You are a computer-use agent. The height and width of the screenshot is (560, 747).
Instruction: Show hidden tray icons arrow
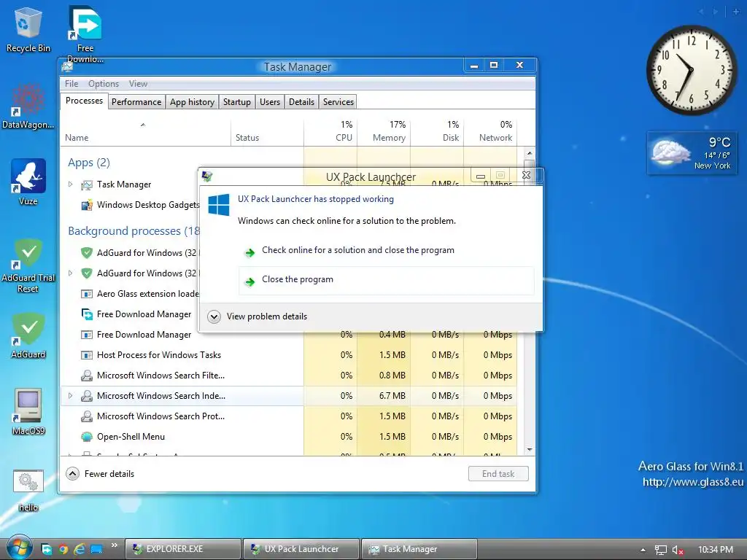coord(643,550)
